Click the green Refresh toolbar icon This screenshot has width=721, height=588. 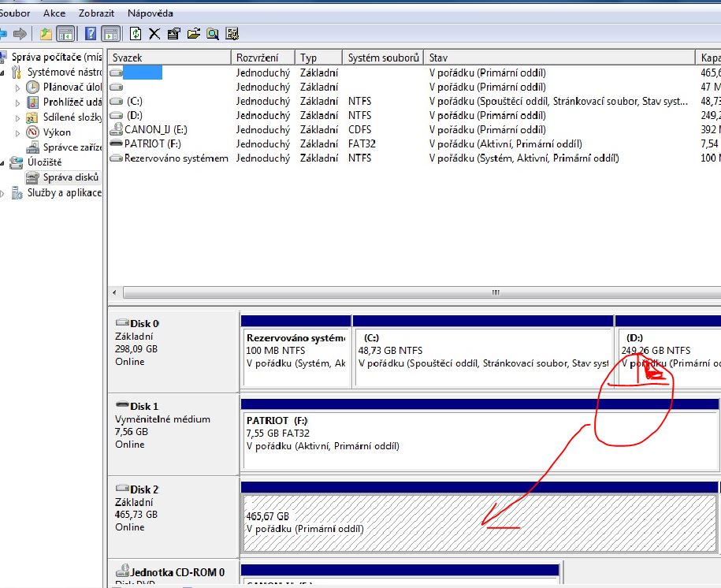(x=136, y=33)
